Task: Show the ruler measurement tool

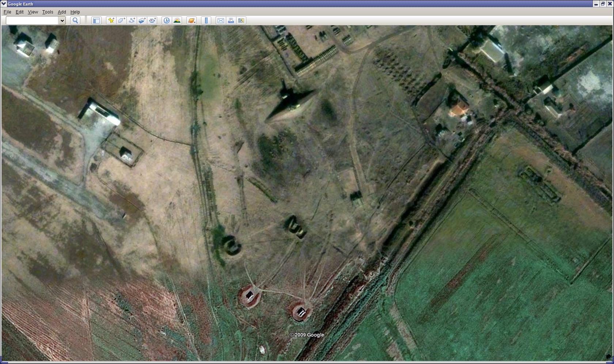Action: pos(206,20)
